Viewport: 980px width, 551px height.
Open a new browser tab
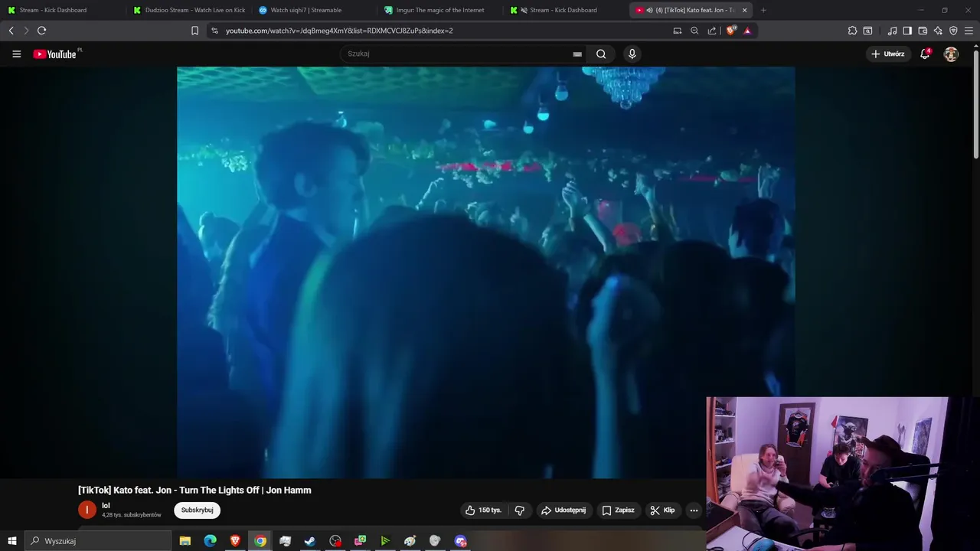tap(763, 10)
